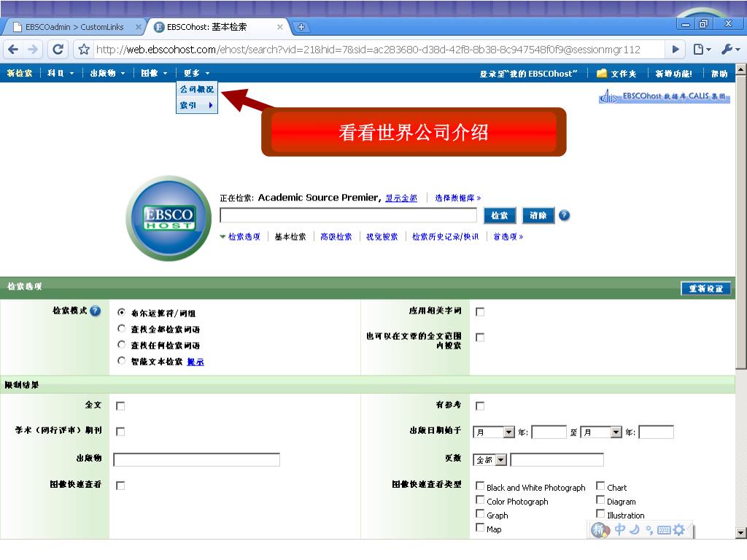Open the 出版物 dropdown menu

[x=108, y=73]
